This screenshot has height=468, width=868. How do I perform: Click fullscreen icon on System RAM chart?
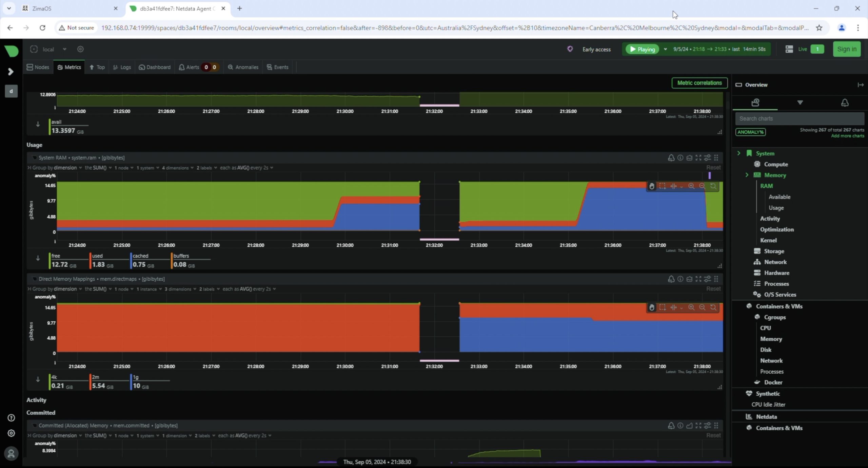[698, 158]
